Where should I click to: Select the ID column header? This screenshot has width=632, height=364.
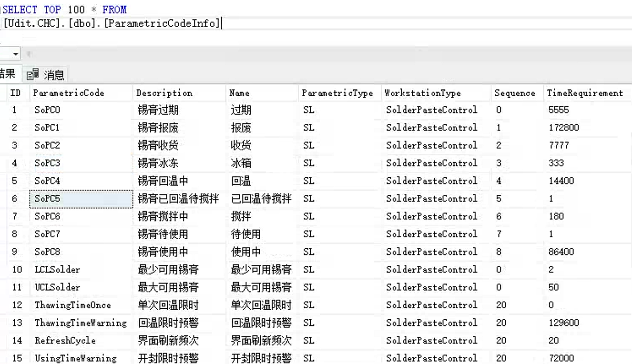[15, 93]
